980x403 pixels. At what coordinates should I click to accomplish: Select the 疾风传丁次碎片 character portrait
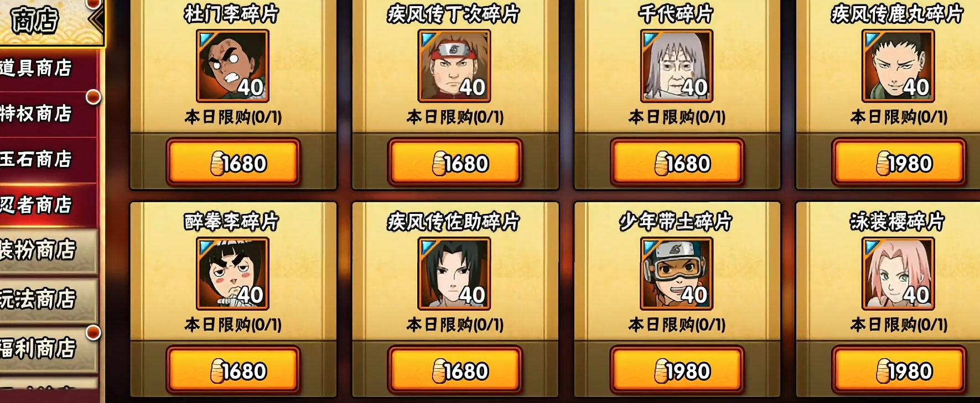pos(454,66)
